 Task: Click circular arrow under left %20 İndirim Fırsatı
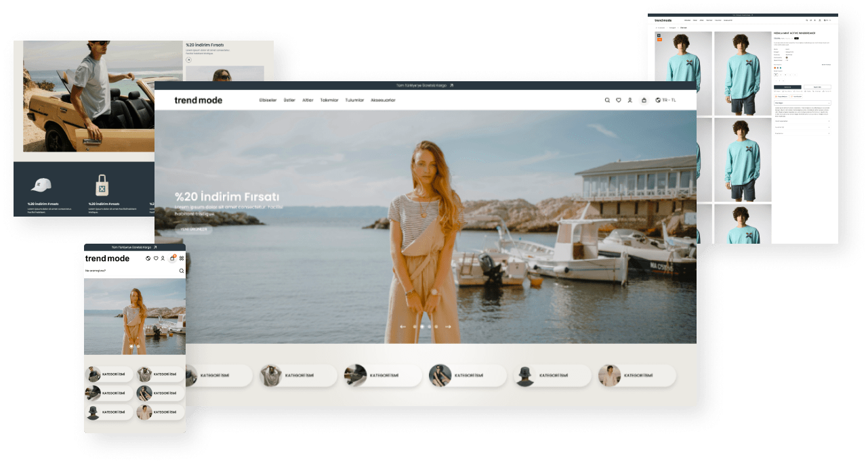[189, 60]
